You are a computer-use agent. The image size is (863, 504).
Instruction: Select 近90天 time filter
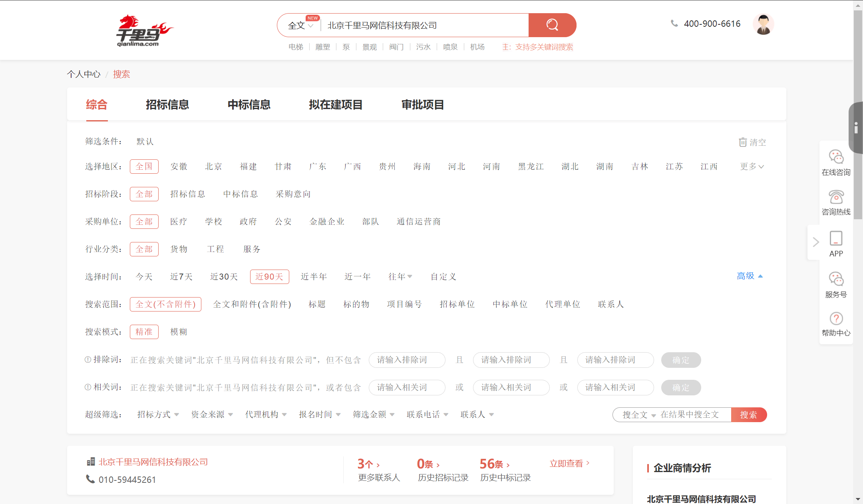pos(269,277)
